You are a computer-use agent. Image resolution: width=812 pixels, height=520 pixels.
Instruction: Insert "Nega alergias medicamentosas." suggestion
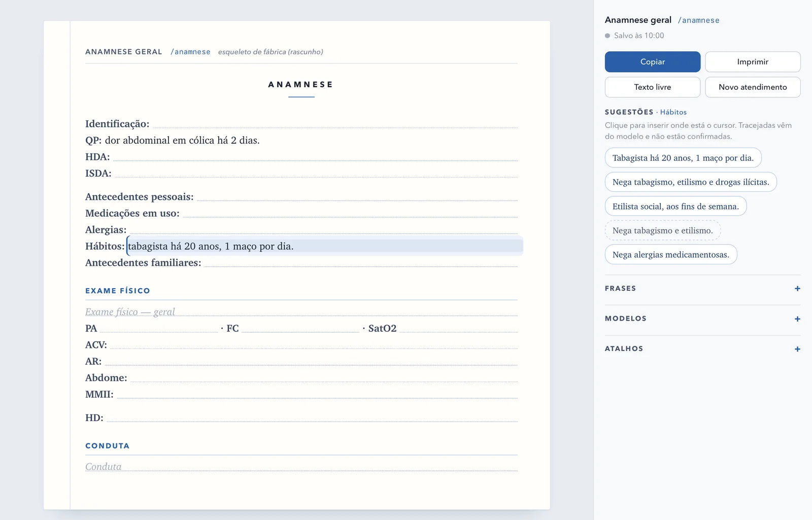671,255
